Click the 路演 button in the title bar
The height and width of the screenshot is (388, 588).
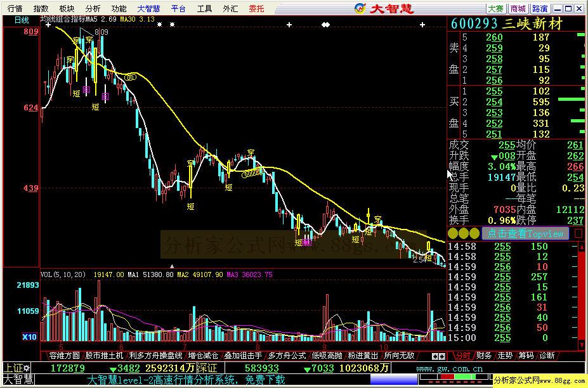point(540,8)
